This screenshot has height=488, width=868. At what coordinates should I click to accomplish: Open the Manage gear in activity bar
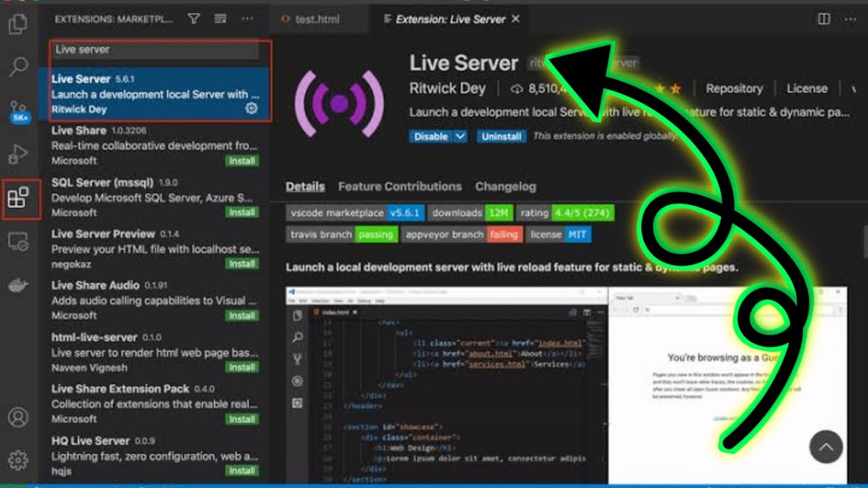(x=18, y=460)
